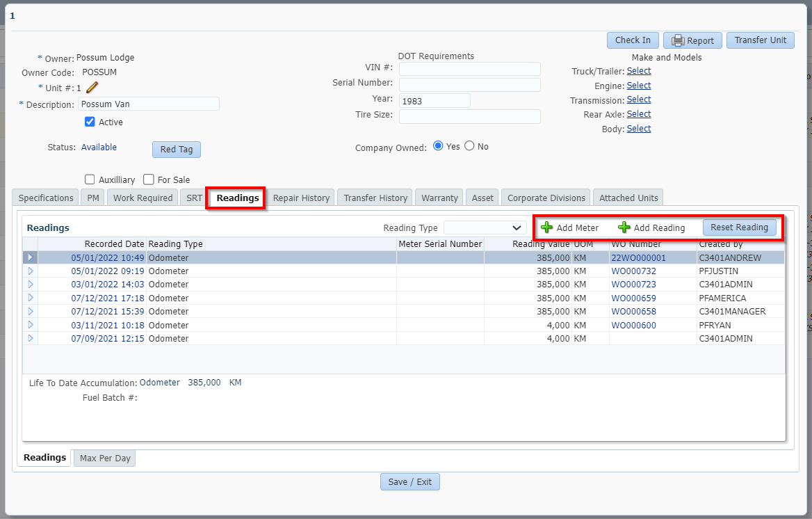The height and width of the screenshot is (519, 812).
Task: Click the Year field showing 1983
Action: pyautogui.click(x=435, y=101)
